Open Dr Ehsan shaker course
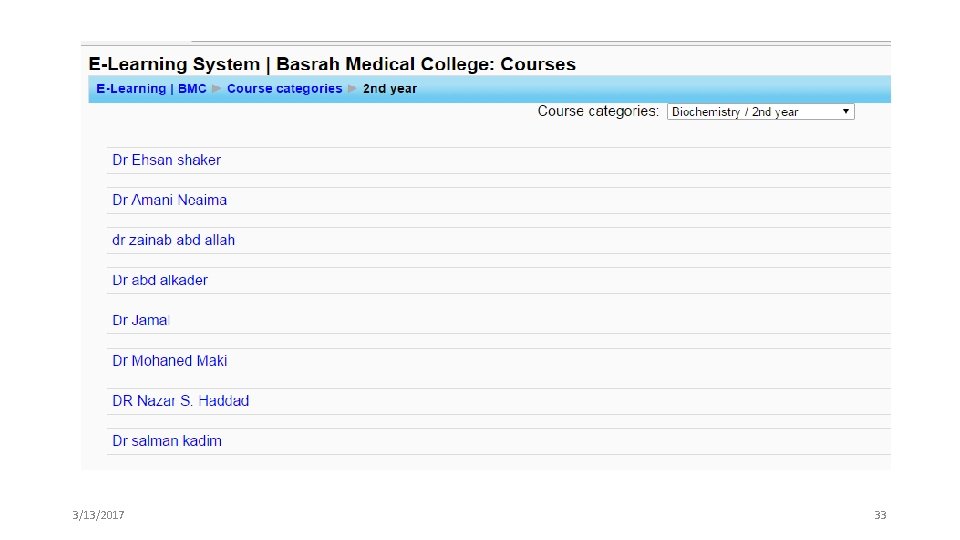The width and height of the screenshot is (960, 540). point(167,160)
